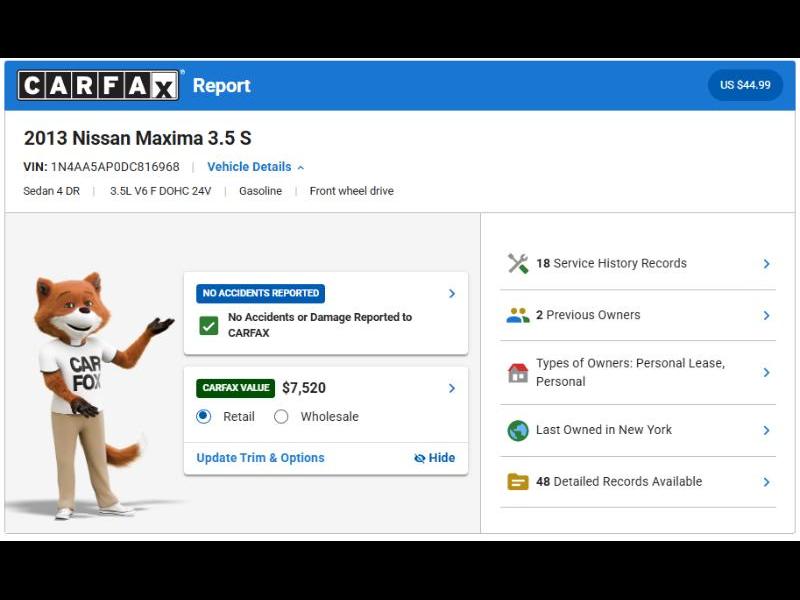Open 48 Detailed Records Available row
The image size is (800, 600).
(x=638, y=482)
